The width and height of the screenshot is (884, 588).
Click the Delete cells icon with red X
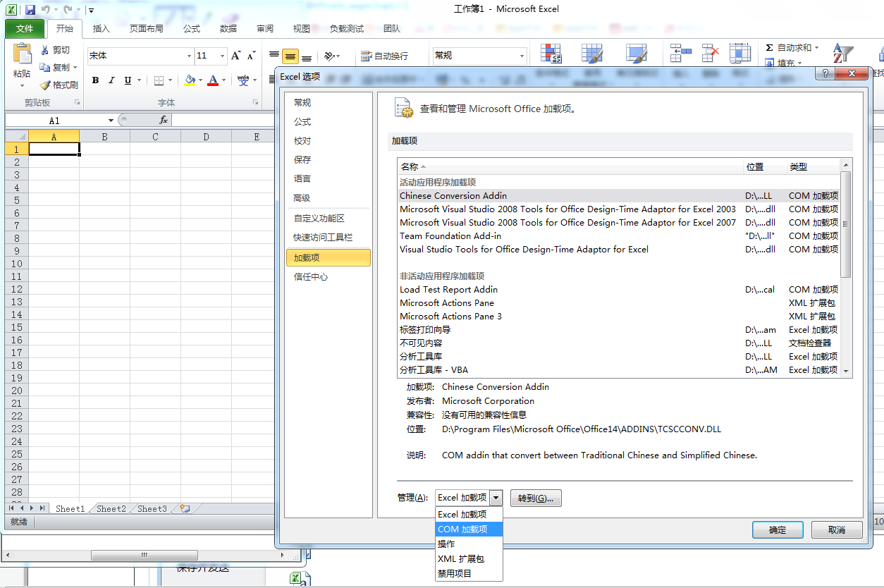pos(711,53)
